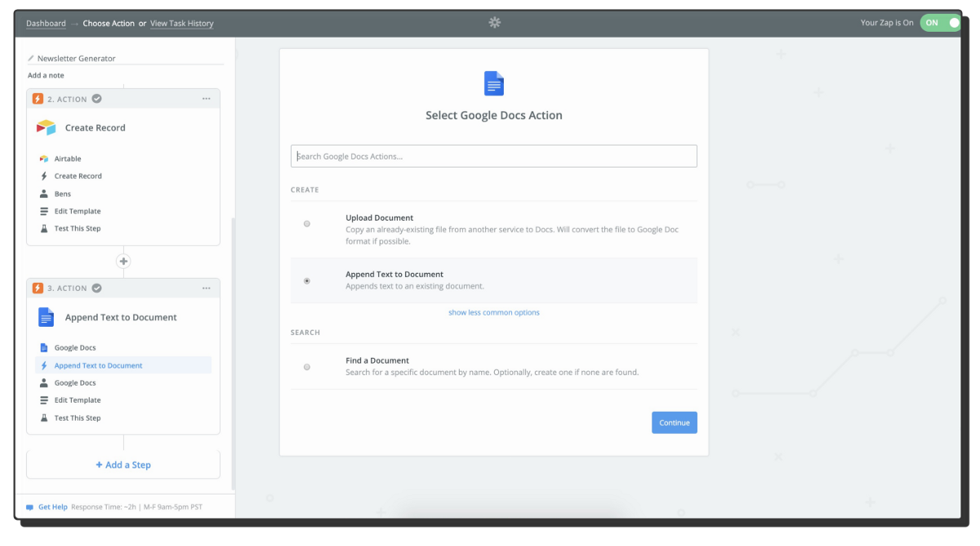980x546 pixels.
Task: Click small Google Docs file icon in step 3
Action: tap(44, 348)
